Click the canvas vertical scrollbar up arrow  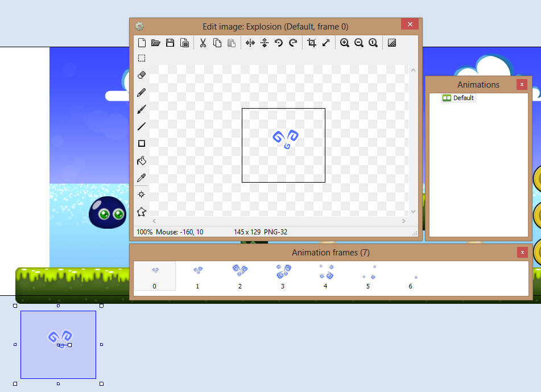pos(414,70)
